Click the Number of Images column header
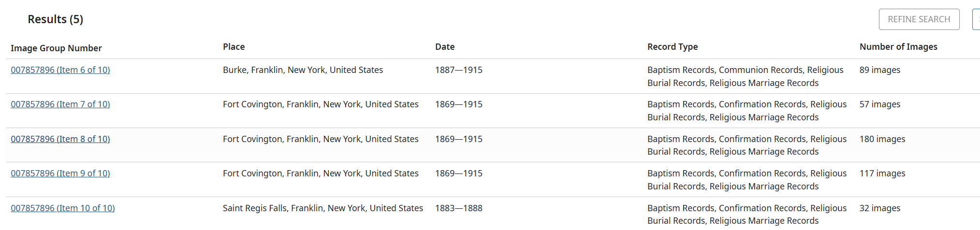Image resolution: width=980 pixels, height=230 pixels. click(x=898, y=47)
